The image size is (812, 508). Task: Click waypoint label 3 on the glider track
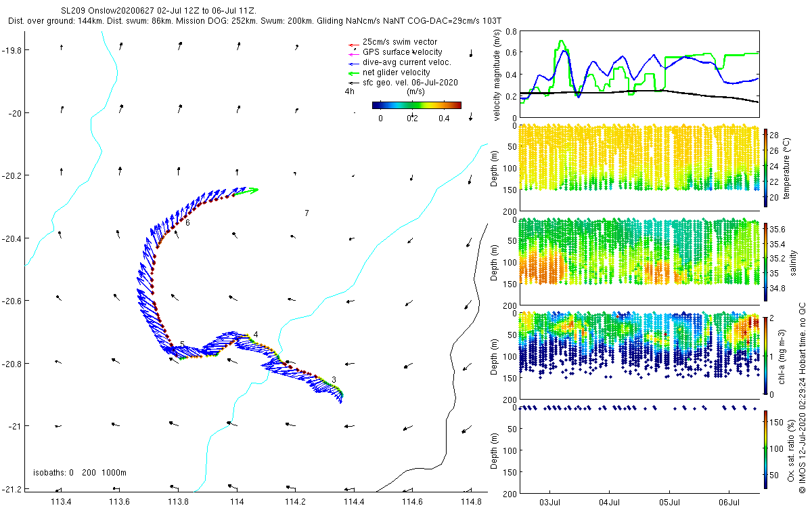[334, 380]
